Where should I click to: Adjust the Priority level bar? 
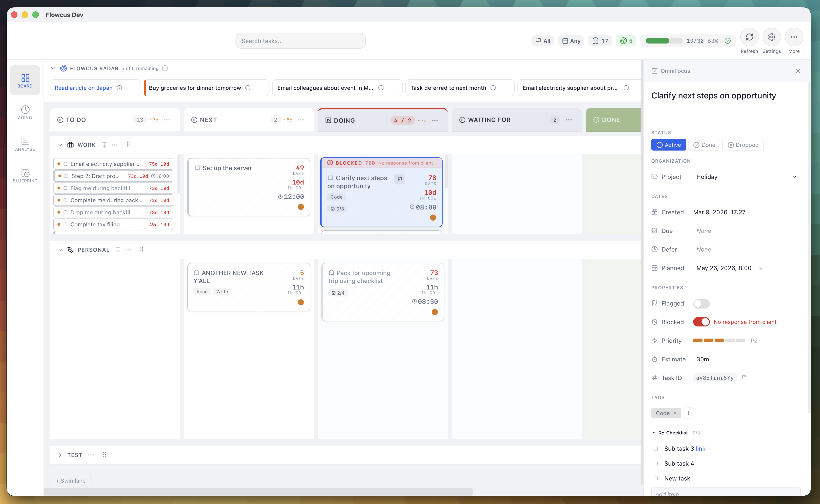pyautogui.click(x=719, y=340)
